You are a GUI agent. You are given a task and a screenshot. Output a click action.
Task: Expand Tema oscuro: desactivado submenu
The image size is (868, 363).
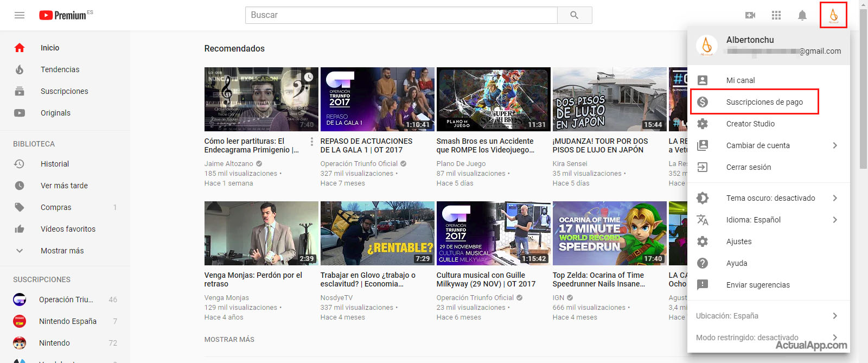(769, 198)
